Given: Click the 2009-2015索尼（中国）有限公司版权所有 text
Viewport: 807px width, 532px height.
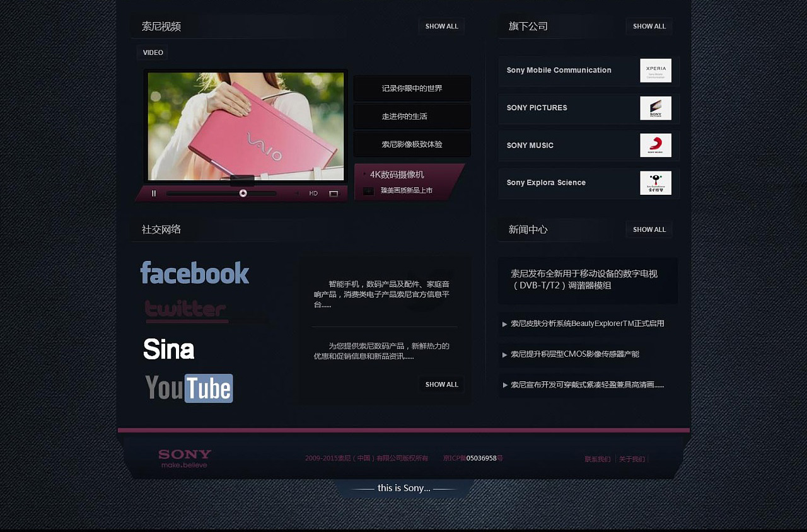Looking at the screenshot, I should (x=367, y=458).
